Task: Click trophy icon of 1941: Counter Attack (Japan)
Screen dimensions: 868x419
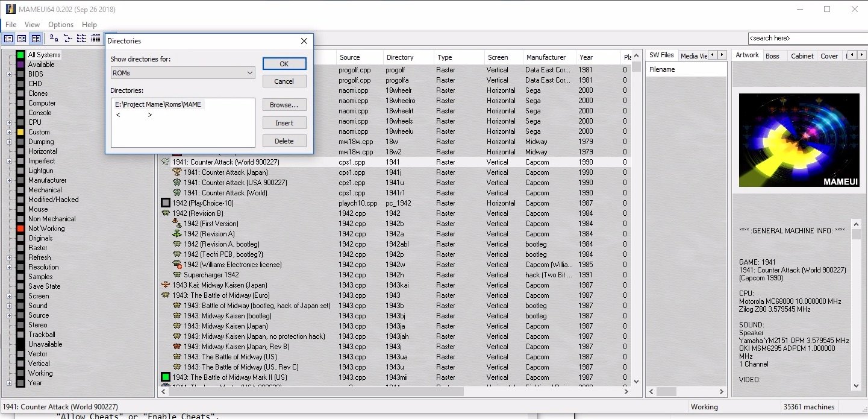Action: (x=177, y=172)
